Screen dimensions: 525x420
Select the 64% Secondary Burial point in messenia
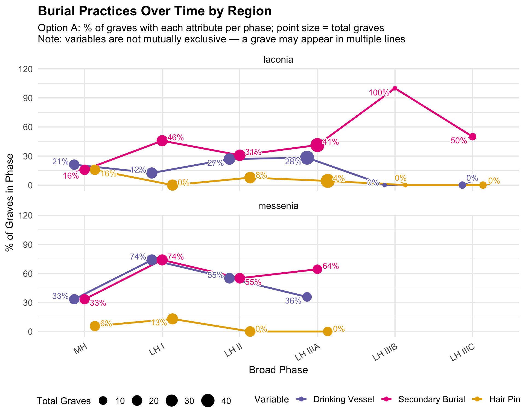(x=317, y=269)
